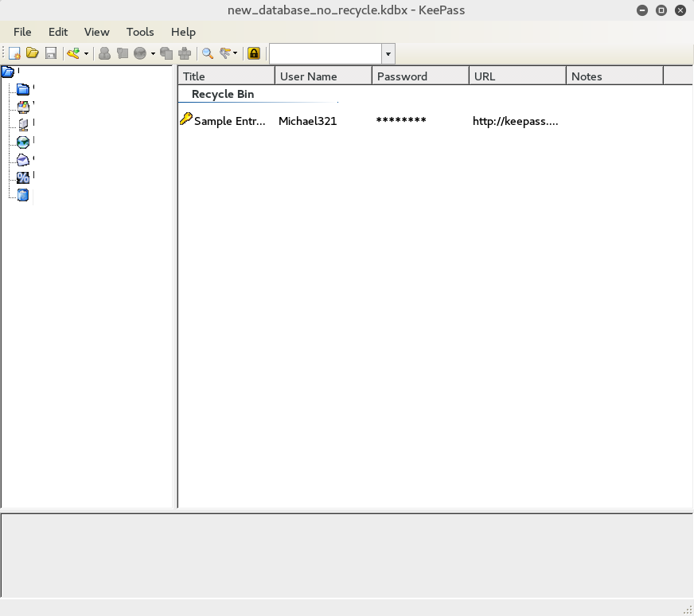Click the Add Entry key icon

tap(73, 53)
